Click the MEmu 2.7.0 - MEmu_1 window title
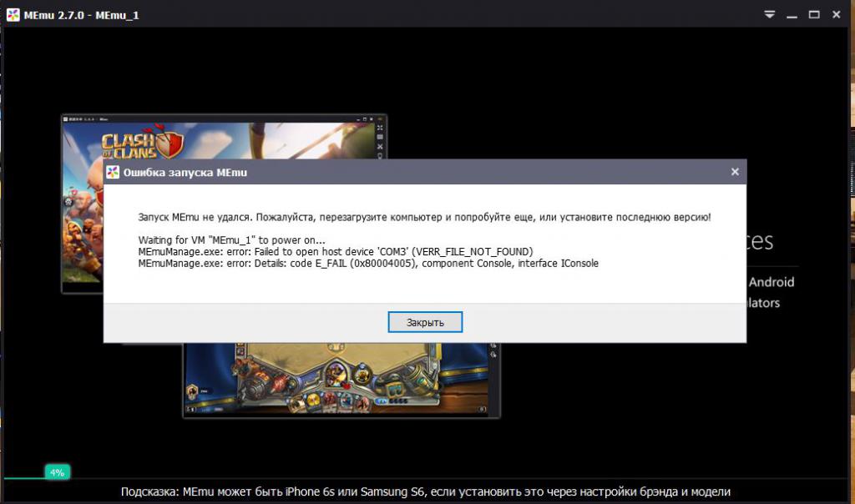The image size is (855, 504). tap(83, 14)
